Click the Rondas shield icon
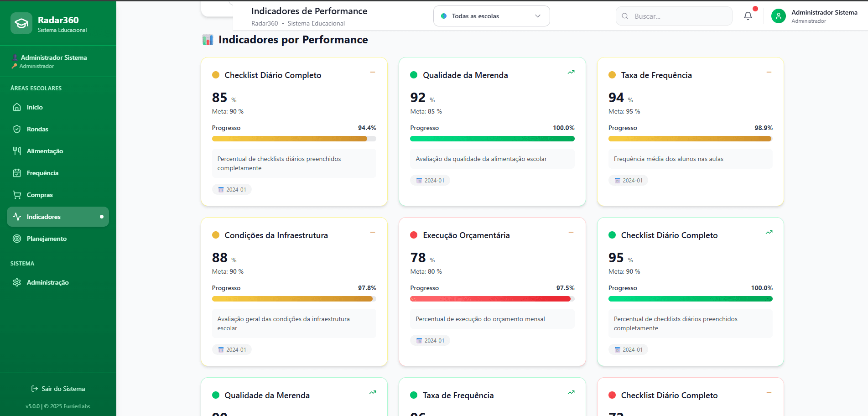This screenshot has height=416, width=868. [x=17, y=129]
